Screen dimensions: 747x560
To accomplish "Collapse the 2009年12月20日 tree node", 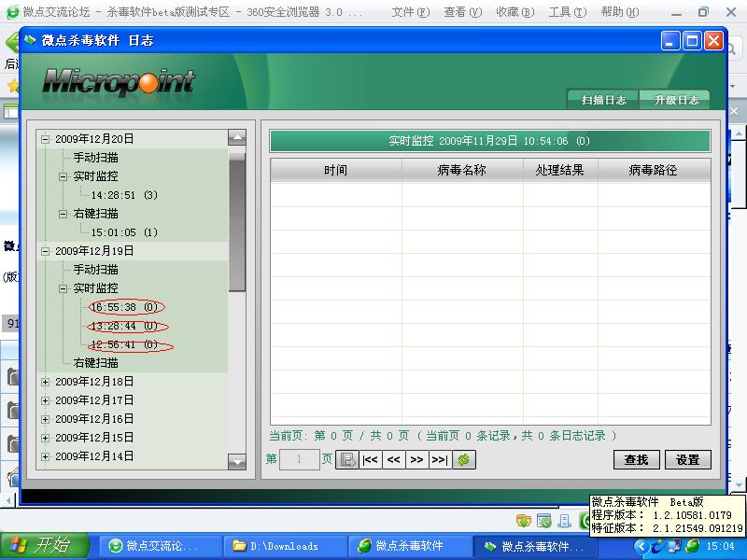I will click(45, 139).
